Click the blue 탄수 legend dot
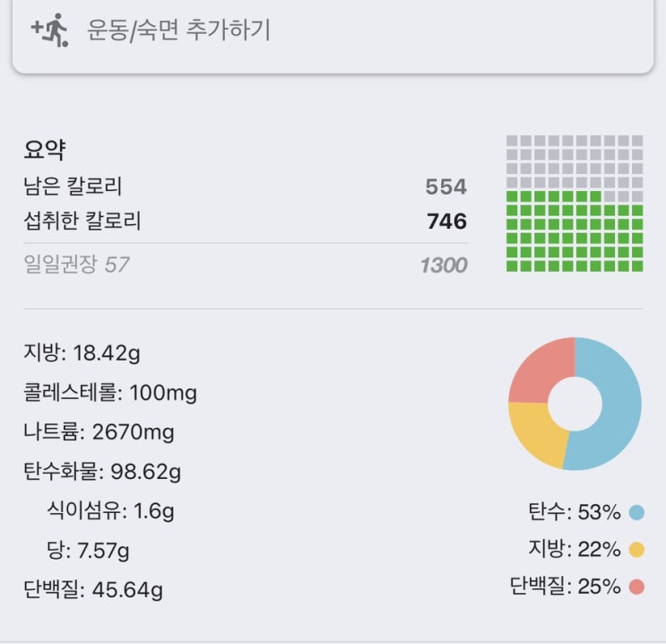 pos(636,513)
